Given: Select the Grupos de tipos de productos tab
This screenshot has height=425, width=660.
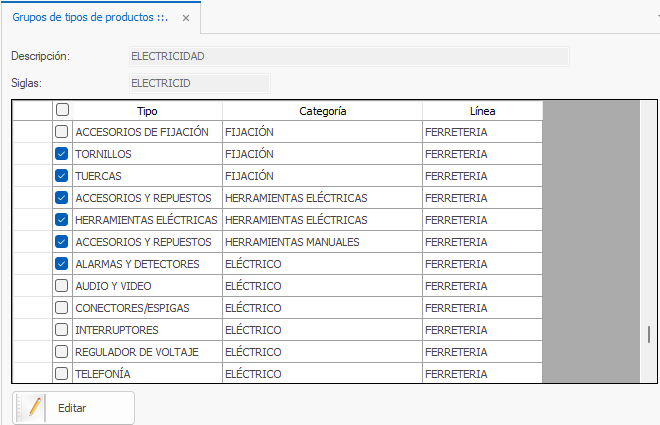Looking at the screenshot, I should tap(90, 17).
